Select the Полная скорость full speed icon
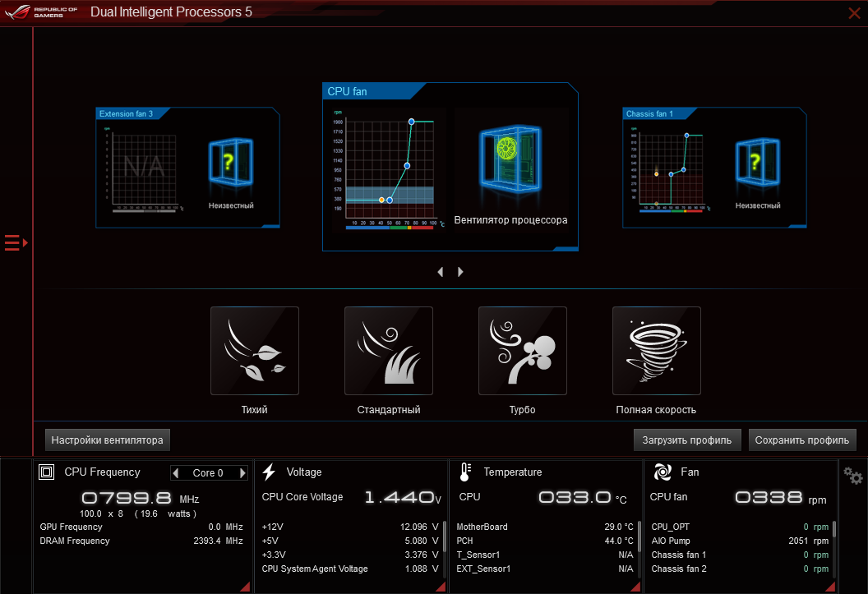The width and height of the screenshot is (868, 594). coord(657,351)
